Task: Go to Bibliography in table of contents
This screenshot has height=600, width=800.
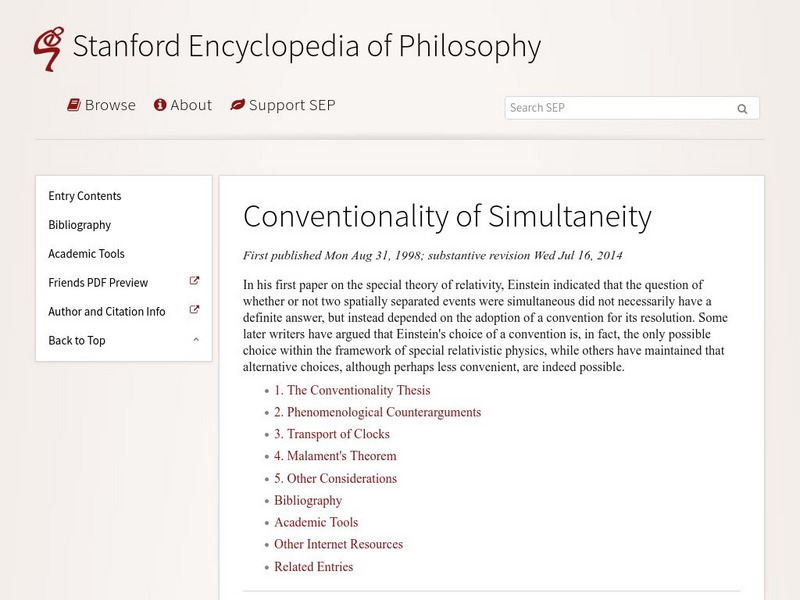Action: pyautogui.click(x=308, y=501)
